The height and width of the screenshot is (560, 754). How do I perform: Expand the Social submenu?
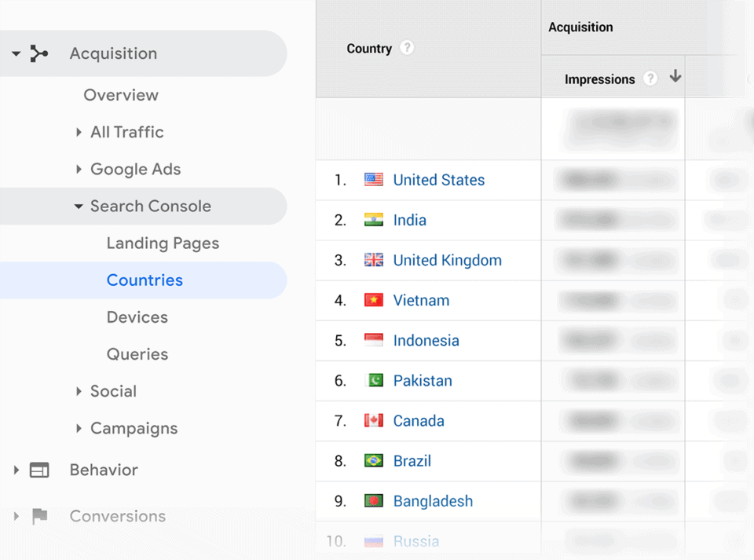(x=79, y=391)
